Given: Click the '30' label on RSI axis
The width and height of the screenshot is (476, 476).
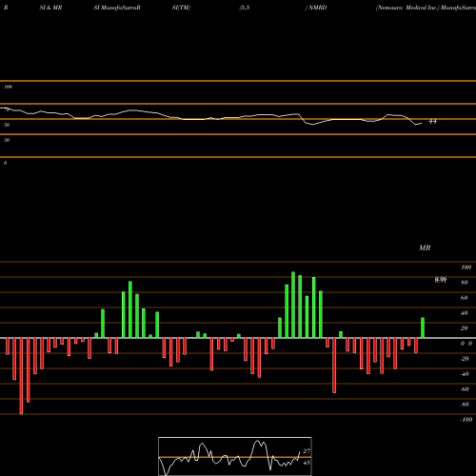Looking at the screenshot, I should [7, 140].
